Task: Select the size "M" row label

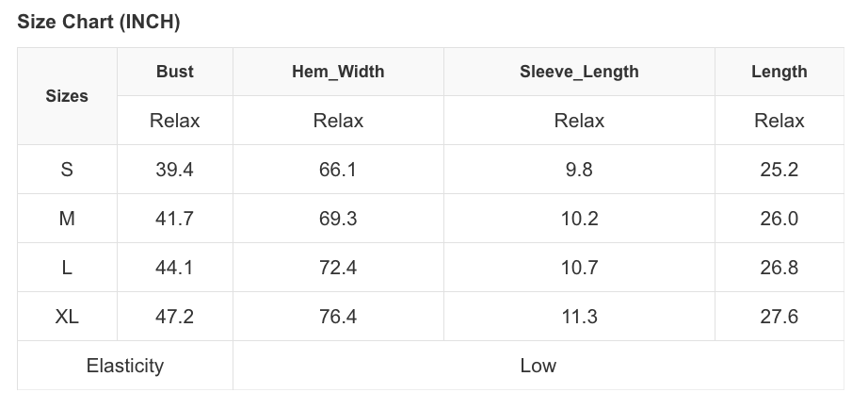Action: tap(67, 219)
